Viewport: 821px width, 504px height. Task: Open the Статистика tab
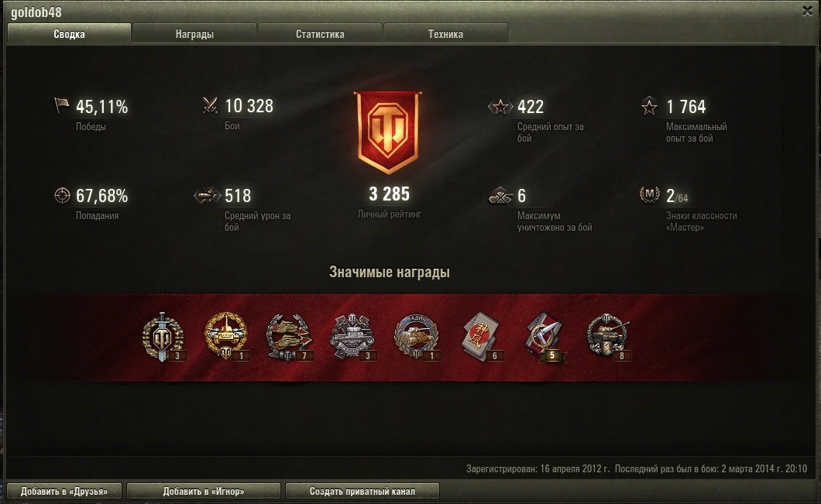(x=320, y=34)
